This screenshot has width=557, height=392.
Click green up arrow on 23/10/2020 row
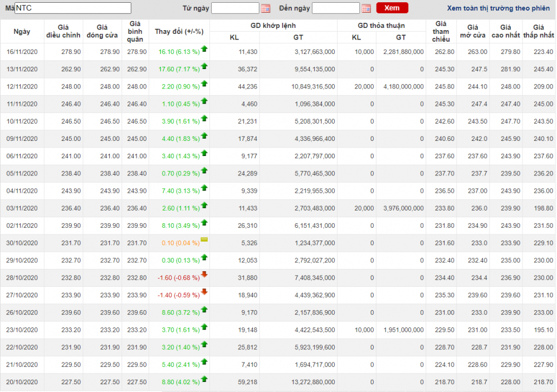coord(204,327)
